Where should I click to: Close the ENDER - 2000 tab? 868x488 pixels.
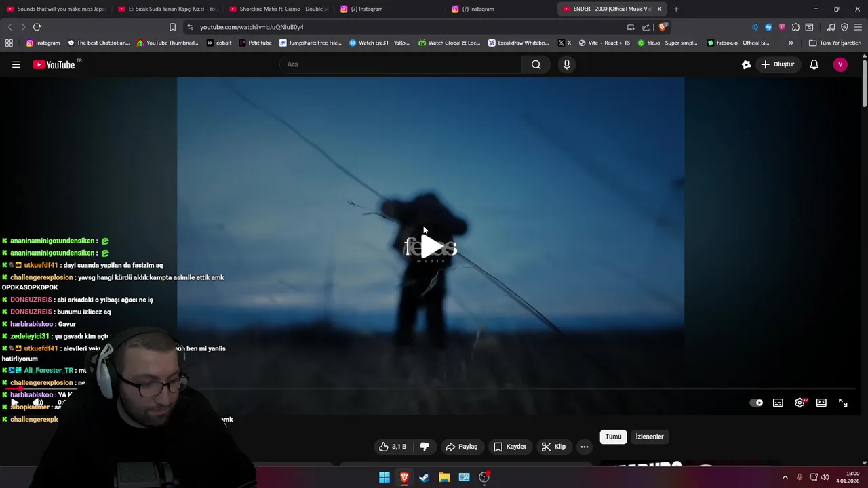659,9
